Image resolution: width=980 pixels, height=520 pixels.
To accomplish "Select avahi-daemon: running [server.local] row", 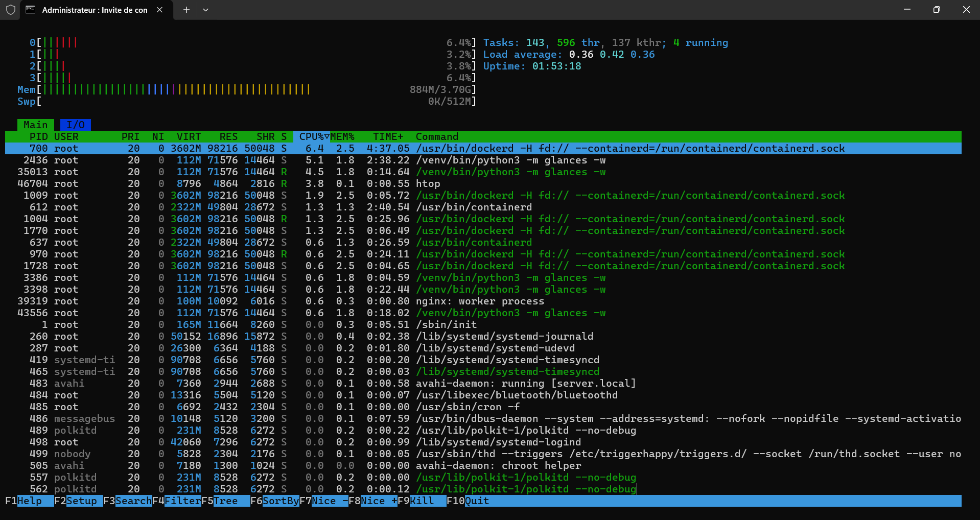I will [483, 383].
